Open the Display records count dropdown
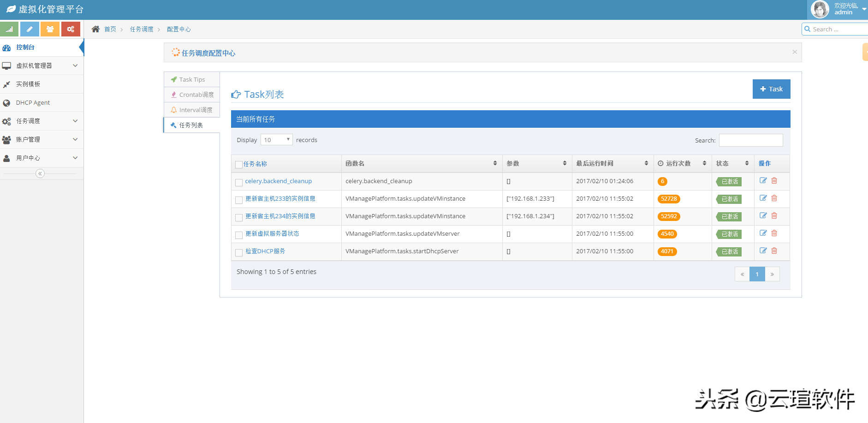Viewport: 868px width, 423px height. coord(276,140)
